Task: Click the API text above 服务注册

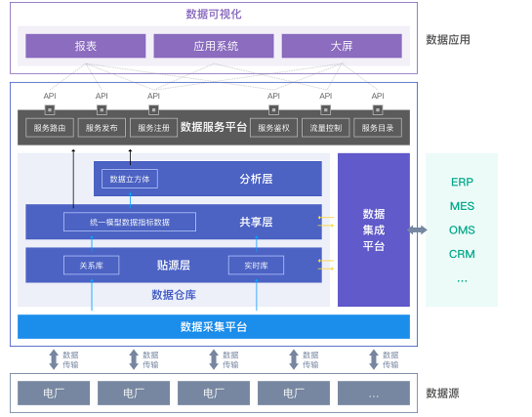Action: point(153,96)
